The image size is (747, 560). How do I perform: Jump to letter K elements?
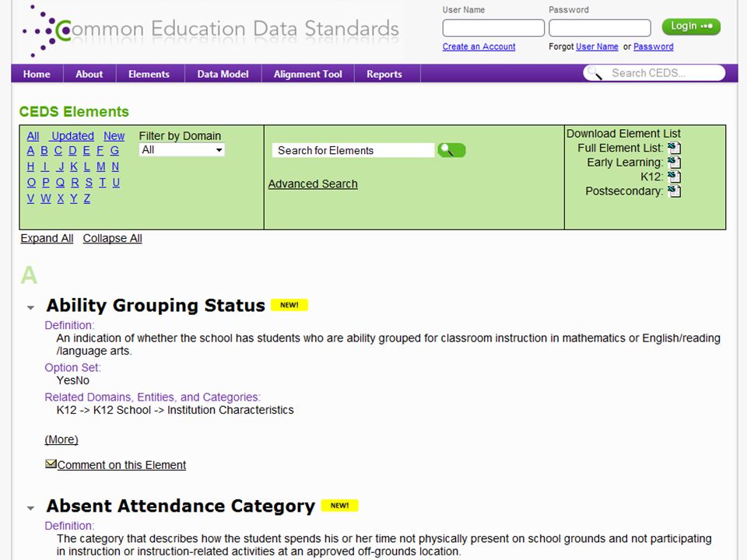coord(74,166)
